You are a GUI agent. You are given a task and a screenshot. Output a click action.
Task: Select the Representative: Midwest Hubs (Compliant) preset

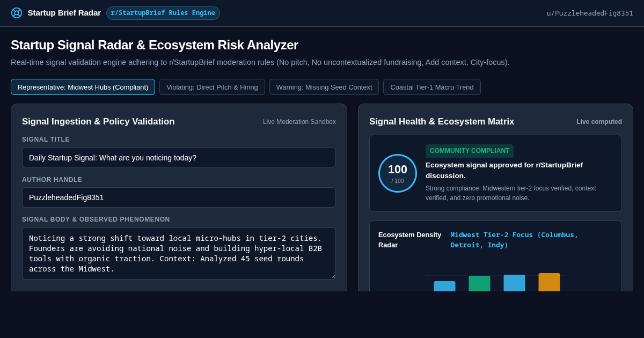(83, 87)
